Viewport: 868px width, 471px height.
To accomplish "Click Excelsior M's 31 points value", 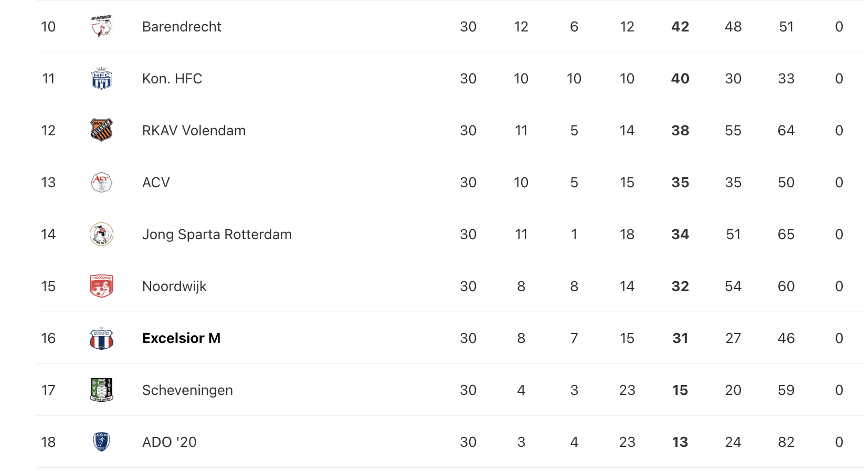I will (x=680, y=338).
